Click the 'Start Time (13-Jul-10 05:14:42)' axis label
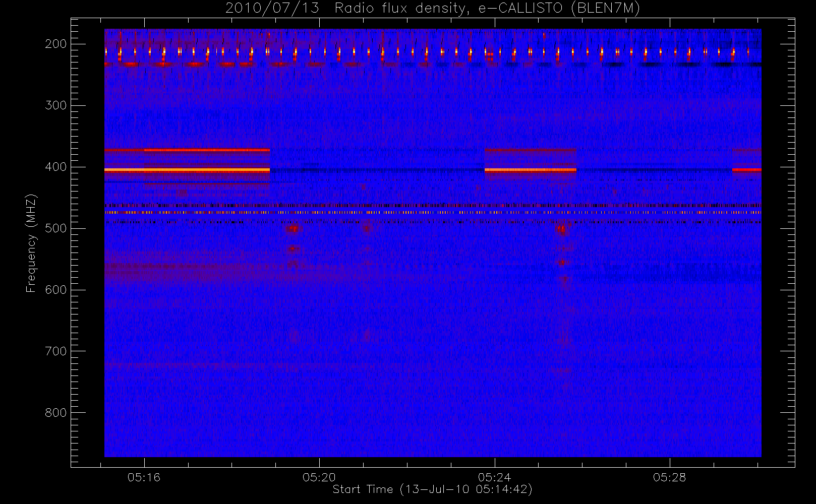Image resolution: width=816 pixels, height=504 pixels. (432, 489)
